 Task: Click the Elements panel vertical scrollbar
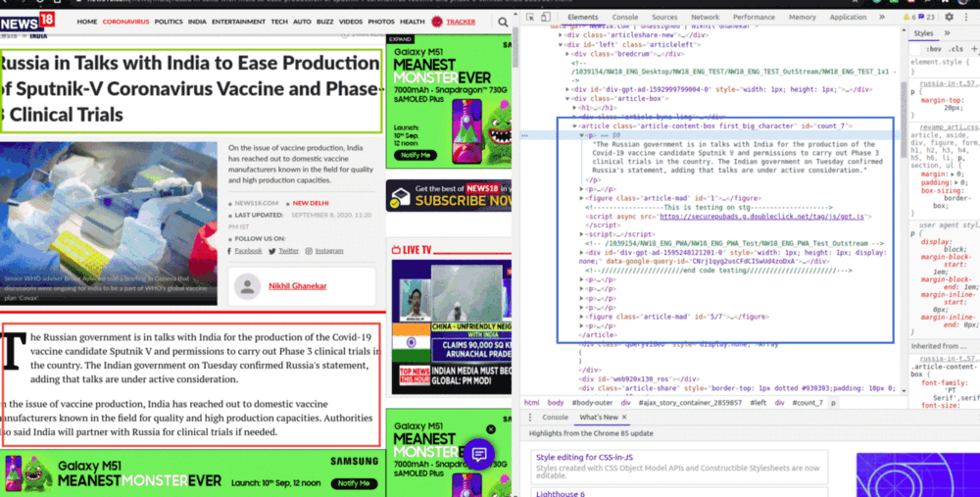pyautogui.click(x=904, y=119)
